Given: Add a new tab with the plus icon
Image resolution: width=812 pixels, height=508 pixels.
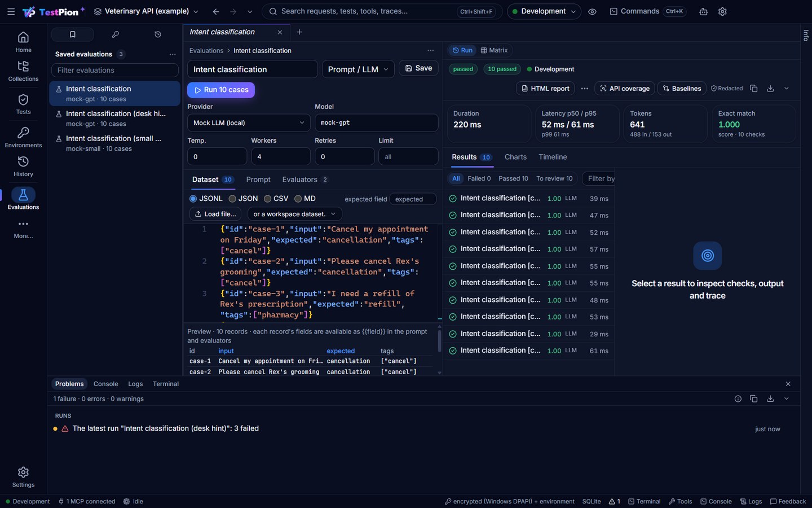Looking at the screenshot, I should [x=299, y=32].
